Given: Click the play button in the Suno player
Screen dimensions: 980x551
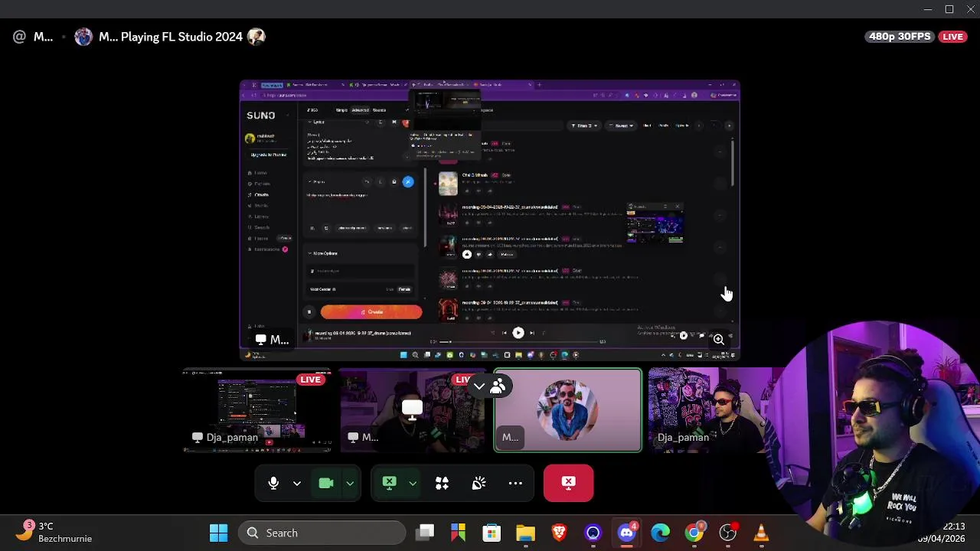Looking at the screenshot, I should coord(518,333).
